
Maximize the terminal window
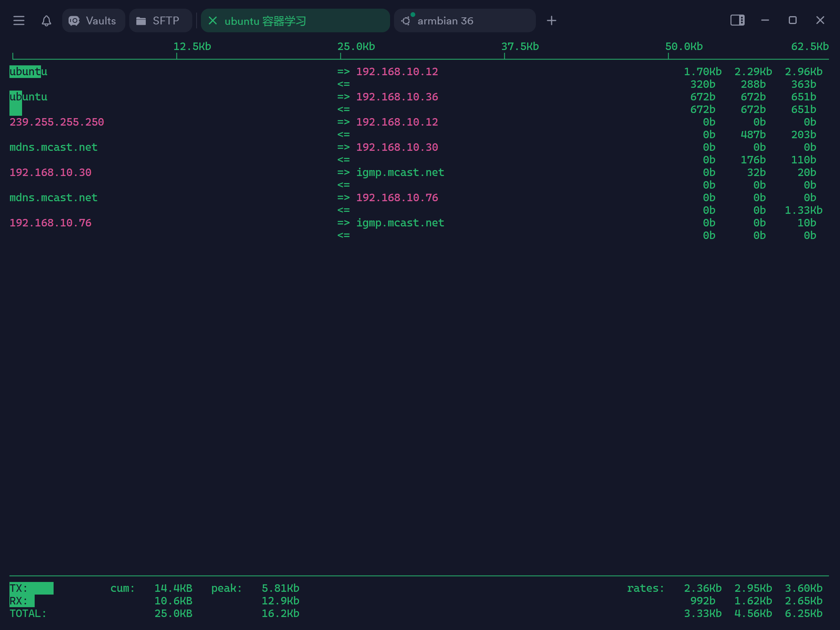coord(793,20)
